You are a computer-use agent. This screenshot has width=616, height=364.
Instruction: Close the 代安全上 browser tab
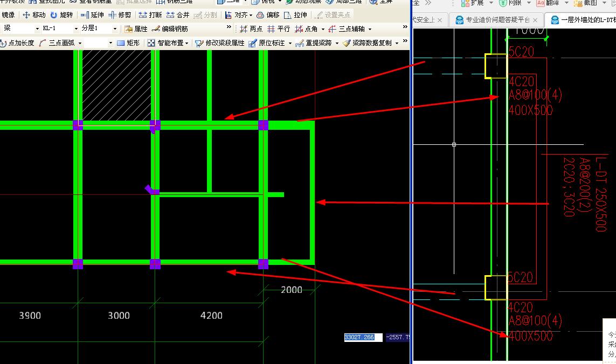click(440, 20)
